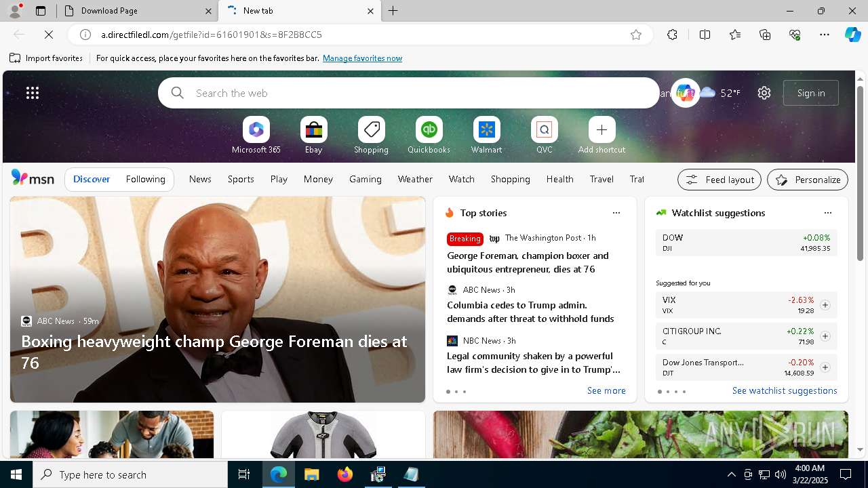Open Watchlist suggestions more options
Viewport: 868px width, 488px height.
click(x=827, y=213)
